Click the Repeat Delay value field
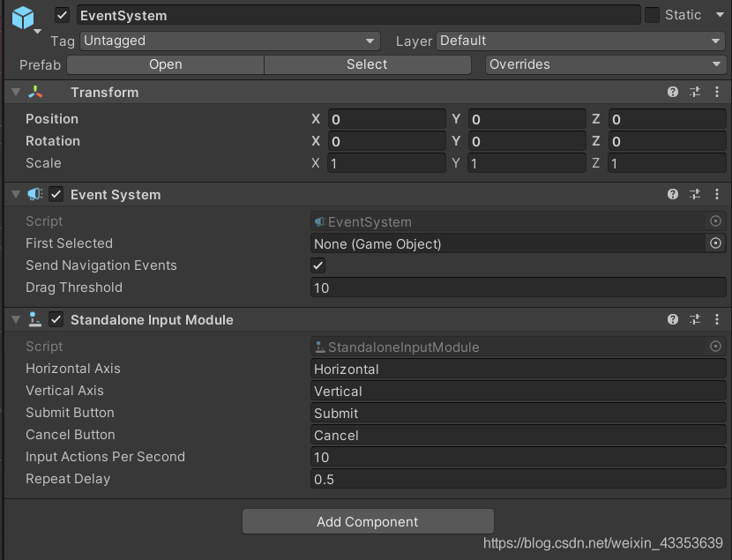The height and width of the screenshot is (560, 732). pos(519,479)
